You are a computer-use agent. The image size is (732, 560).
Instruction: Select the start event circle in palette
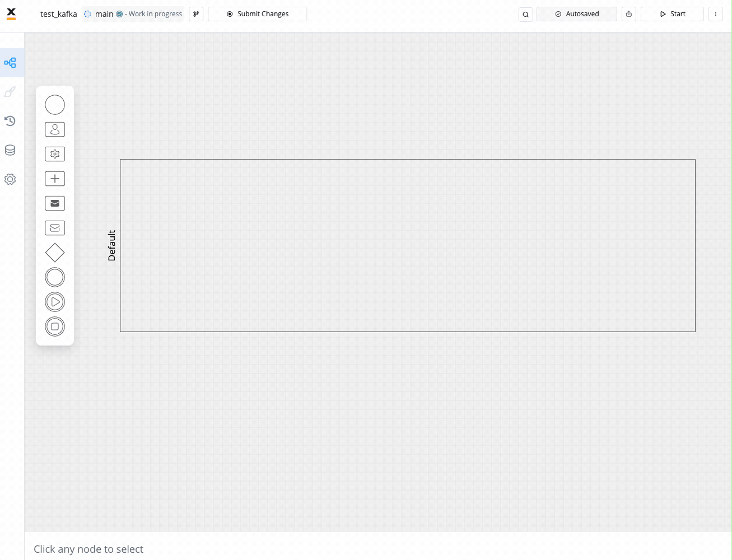[55, 105]
